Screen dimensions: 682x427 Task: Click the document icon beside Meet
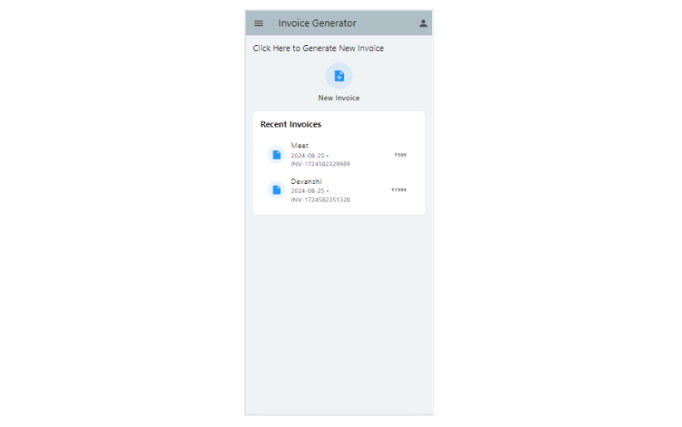[x=276, y=154]
